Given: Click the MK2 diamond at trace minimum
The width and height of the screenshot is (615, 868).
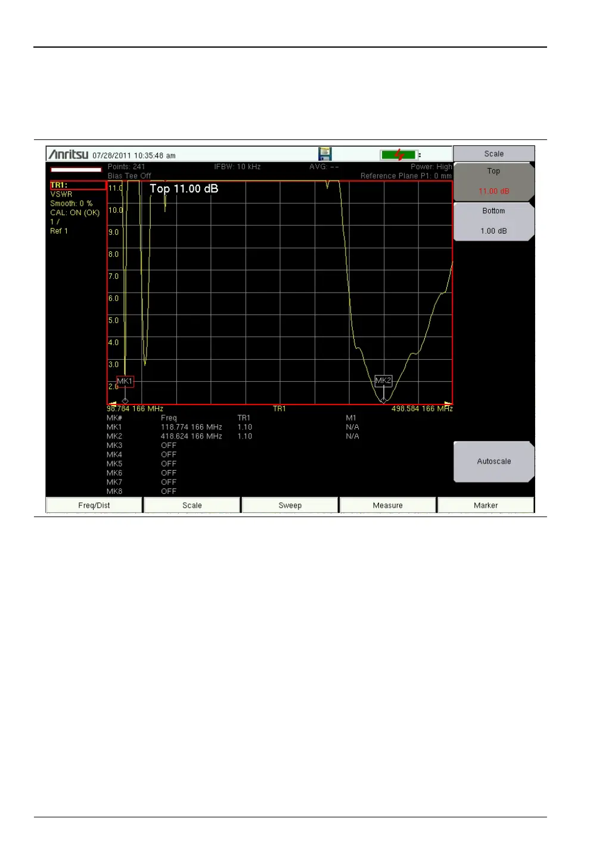Looking at the screenshot, I should (383, 401).
